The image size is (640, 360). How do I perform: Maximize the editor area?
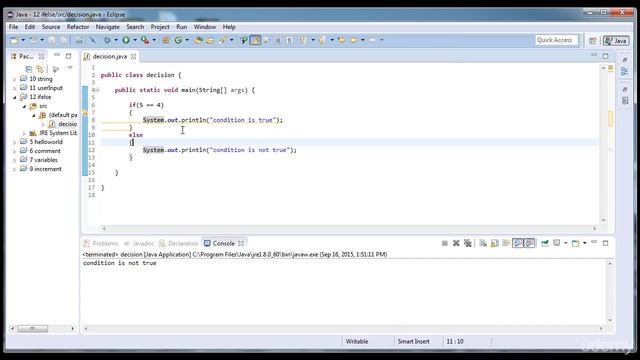point(605,56)
